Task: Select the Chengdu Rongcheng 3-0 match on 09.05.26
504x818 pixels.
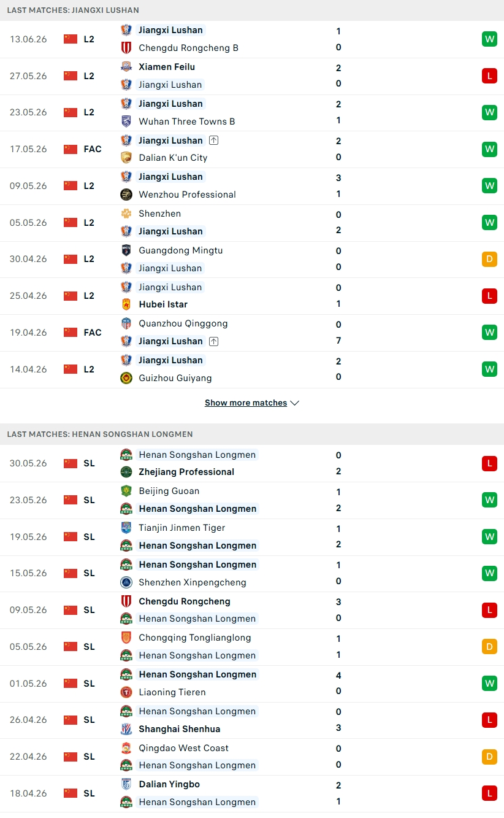Action: pos(252,610)
